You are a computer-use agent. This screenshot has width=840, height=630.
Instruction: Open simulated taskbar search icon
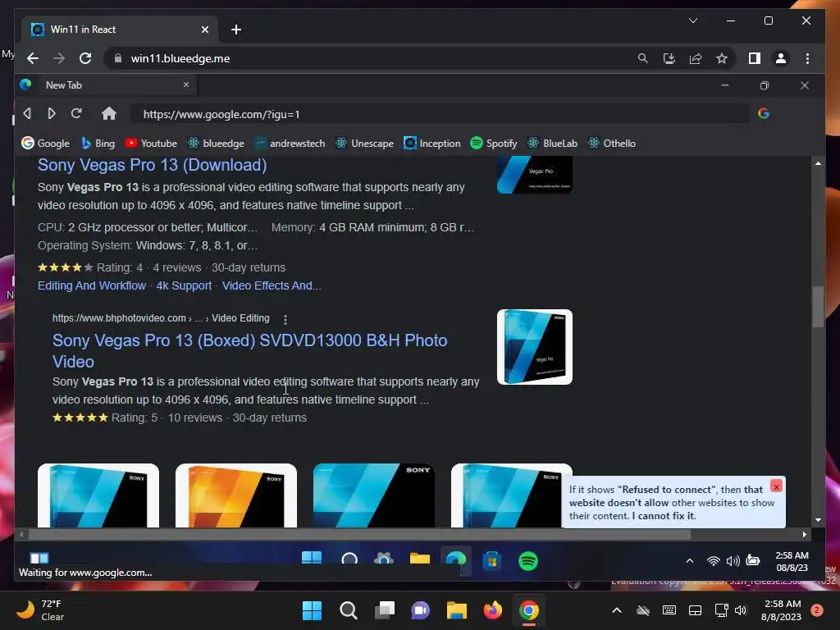click(x=349, y=559)
